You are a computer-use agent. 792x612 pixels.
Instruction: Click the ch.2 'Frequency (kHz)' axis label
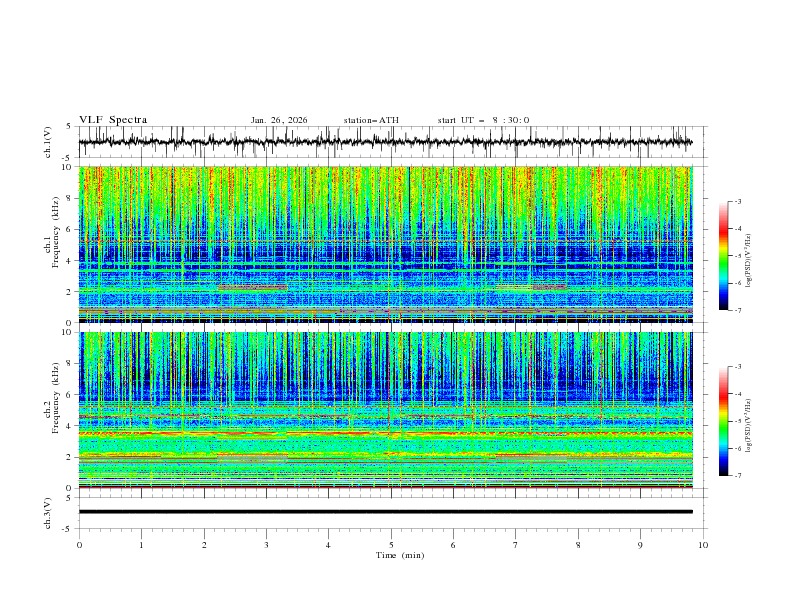[x=56, y=397]
